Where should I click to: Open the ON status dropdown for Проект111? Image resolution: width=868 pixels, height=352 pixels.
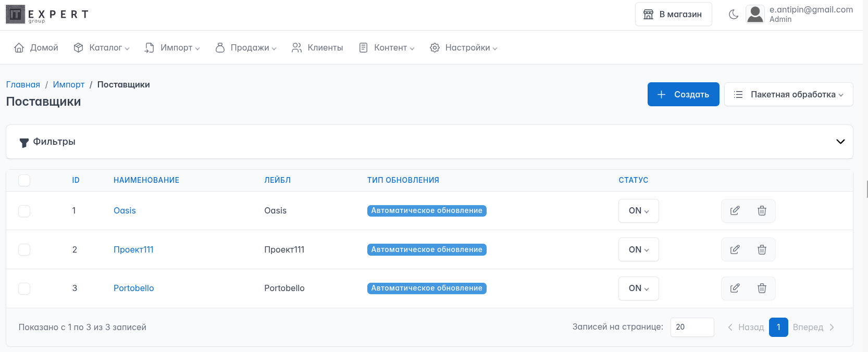click(x=638, y=250)
